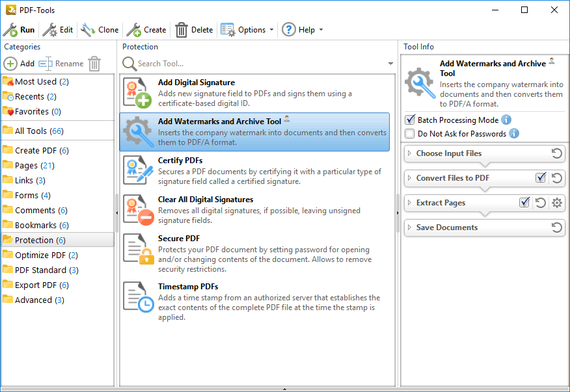
Task: Click into the Search Tool field
Action: tap(261, 64)
